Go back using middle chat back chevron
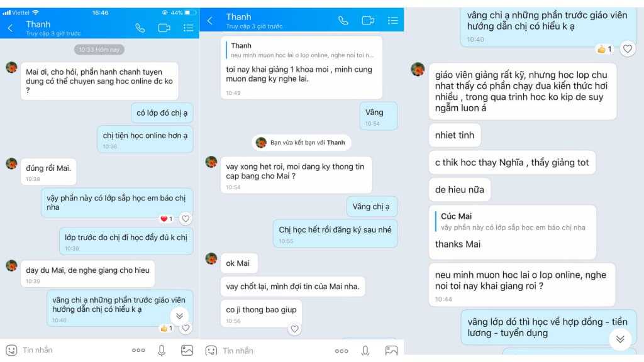Viewport: 644px width, 362px height. (x=210, y=21)
